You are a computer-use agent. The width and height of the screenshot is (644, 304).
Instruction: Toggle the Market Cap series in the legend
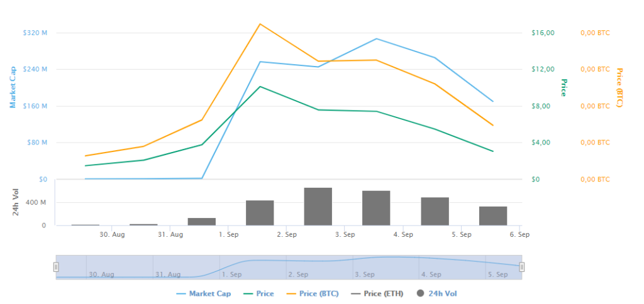coord(204,294)
